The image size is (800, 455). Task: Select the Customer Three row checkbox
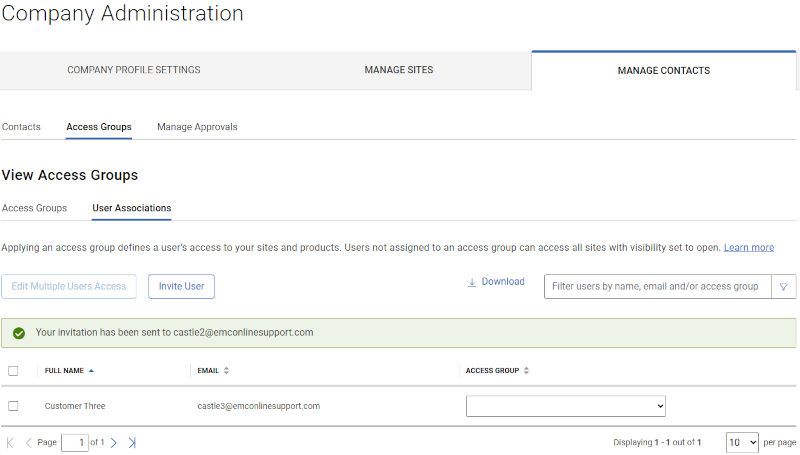coord(13,406)
